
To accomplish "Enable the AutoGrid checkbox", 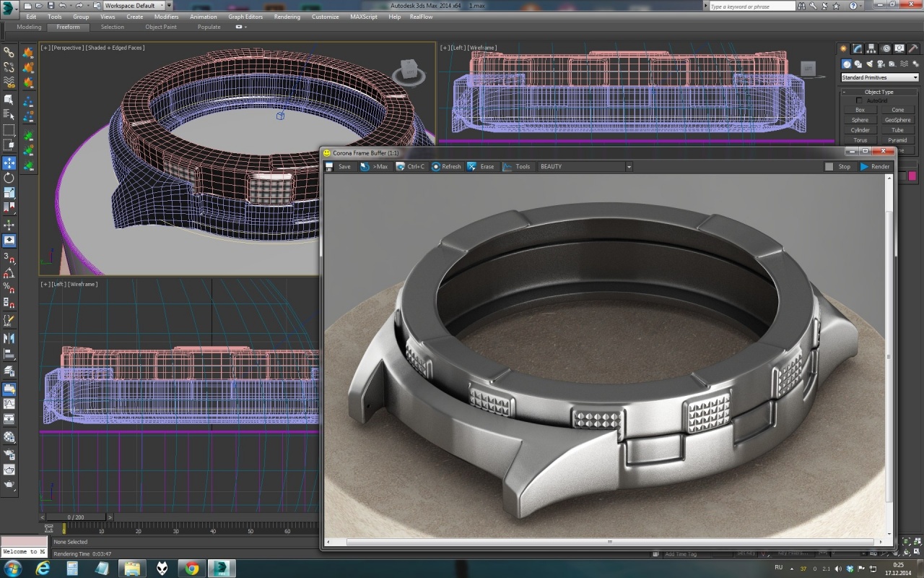I will (859, 100).
